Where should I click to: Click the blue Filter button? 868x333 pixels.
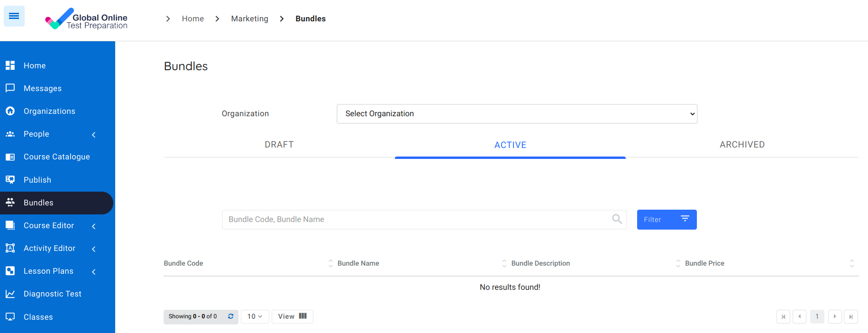[667, 220]
